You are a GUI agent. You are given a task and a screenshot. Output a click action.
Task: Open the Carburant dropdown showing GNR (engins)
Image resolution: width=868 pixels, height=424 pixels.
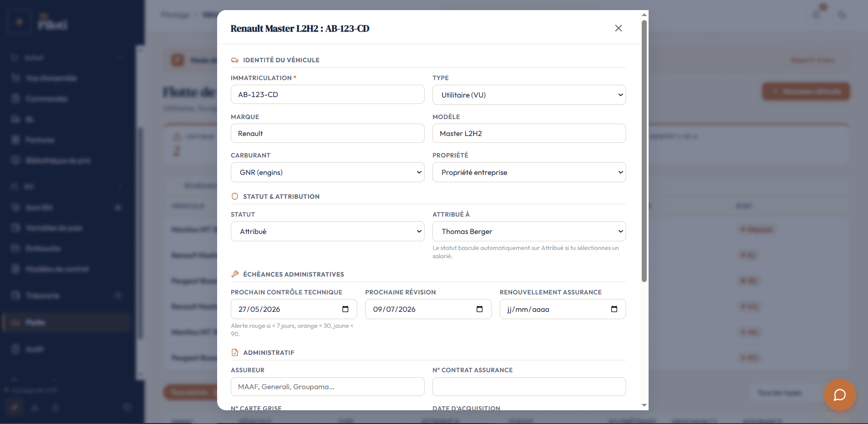point(328,172)
